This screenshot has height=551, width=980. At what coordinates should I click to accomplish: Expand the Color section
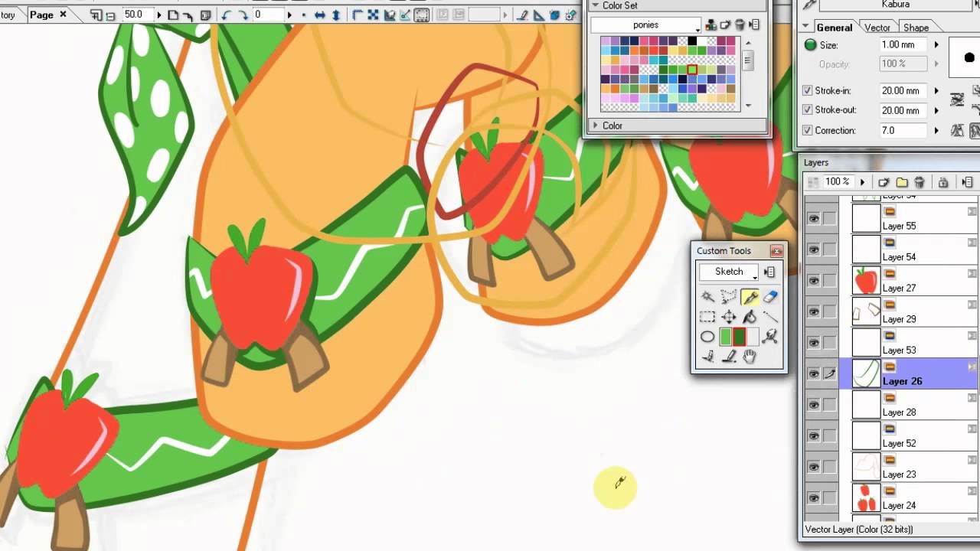pyautogui.click(x=596, y=126)
